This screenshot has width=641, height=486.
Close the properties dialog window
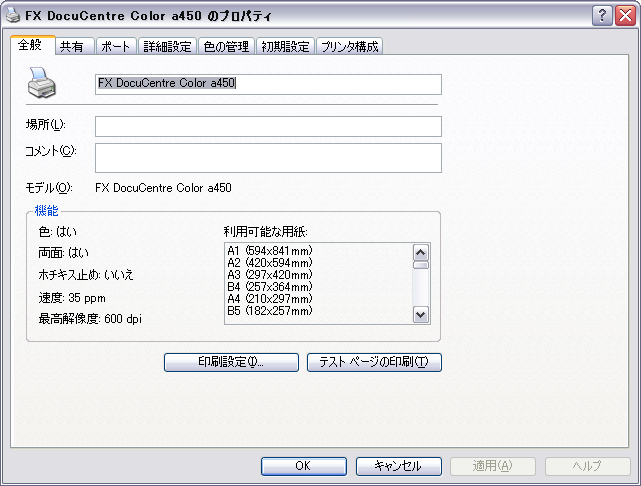pyautogui.click(x=623, y=15)
